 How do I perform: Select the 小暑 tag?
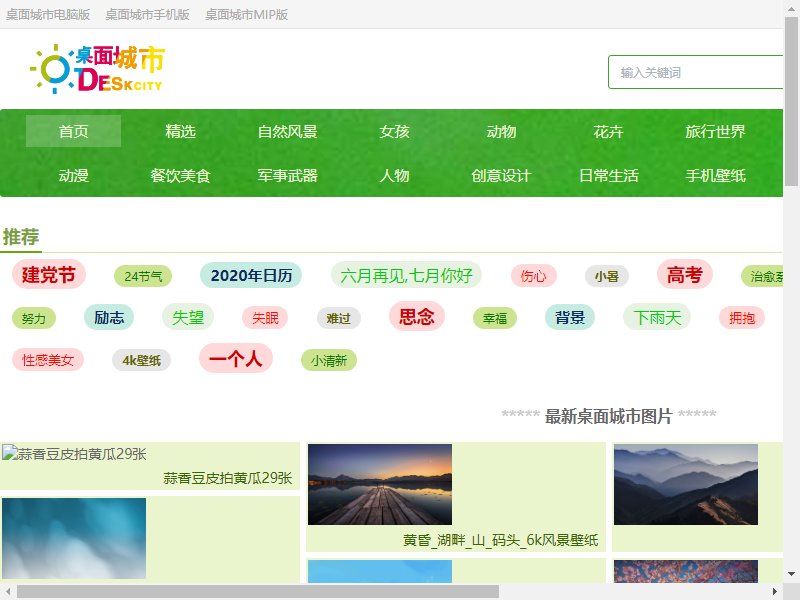pos(607,276)
